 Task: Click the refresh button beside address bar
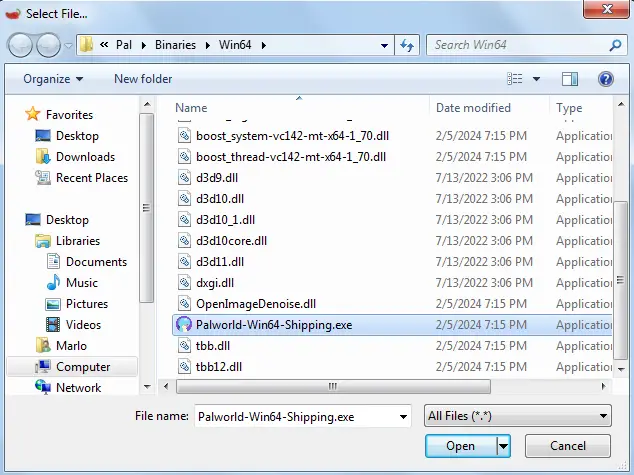407,45
